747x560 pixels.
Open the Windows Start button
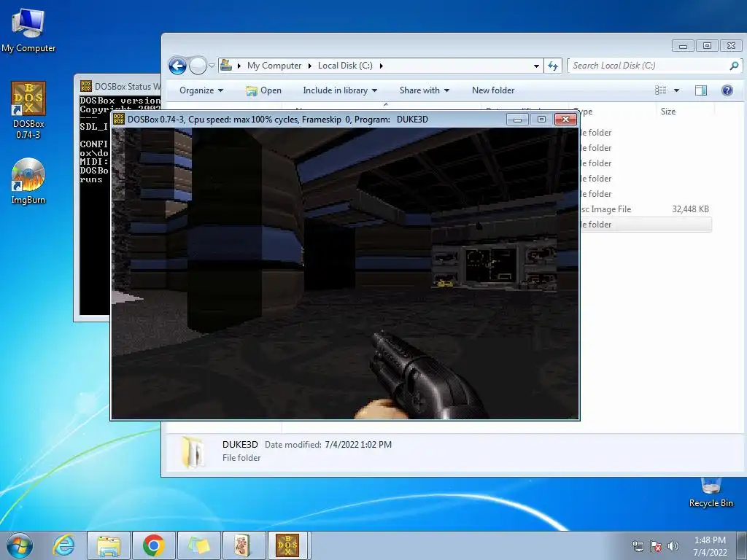point(20,545)
